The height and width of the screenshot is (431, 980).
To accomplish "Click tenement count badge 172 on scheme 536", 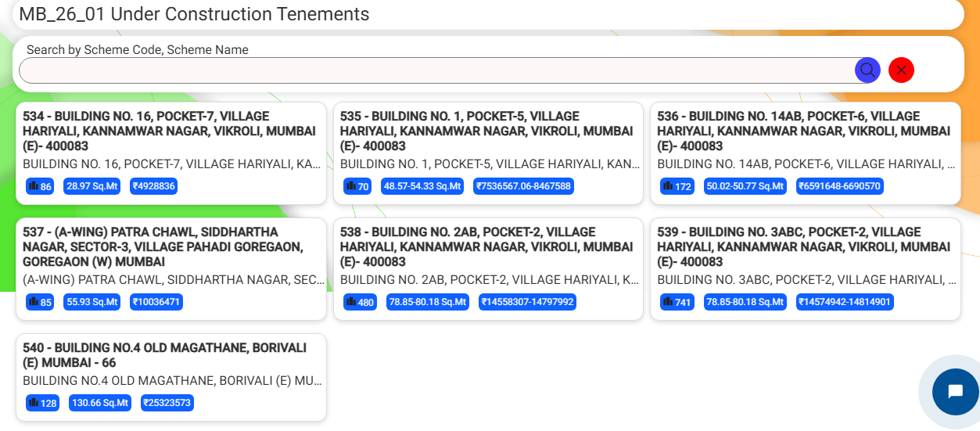I will (677, 186).
